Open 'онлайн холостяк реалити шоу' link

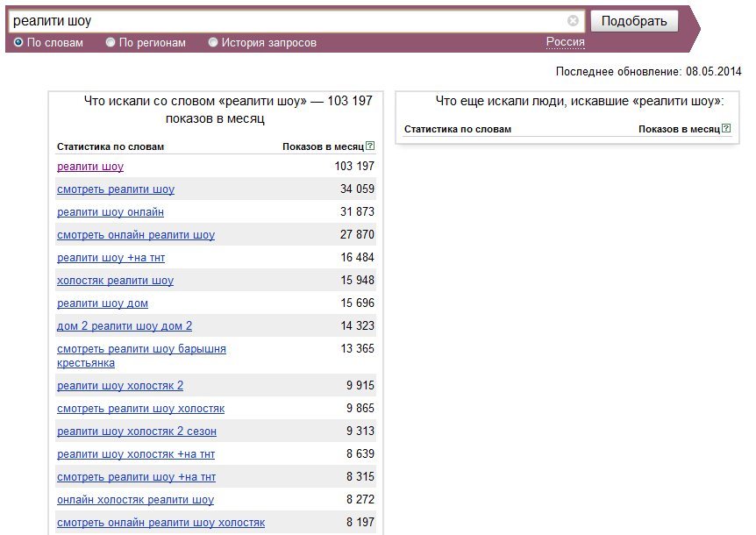135,499
